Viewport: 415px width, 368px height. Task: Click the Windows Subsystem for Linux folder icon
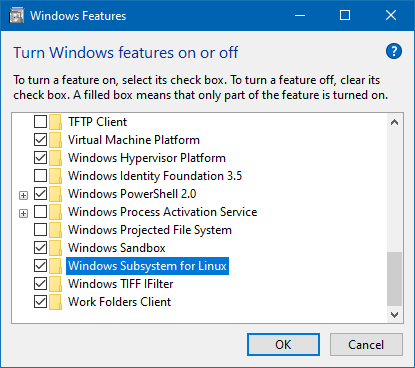point(55,266)
